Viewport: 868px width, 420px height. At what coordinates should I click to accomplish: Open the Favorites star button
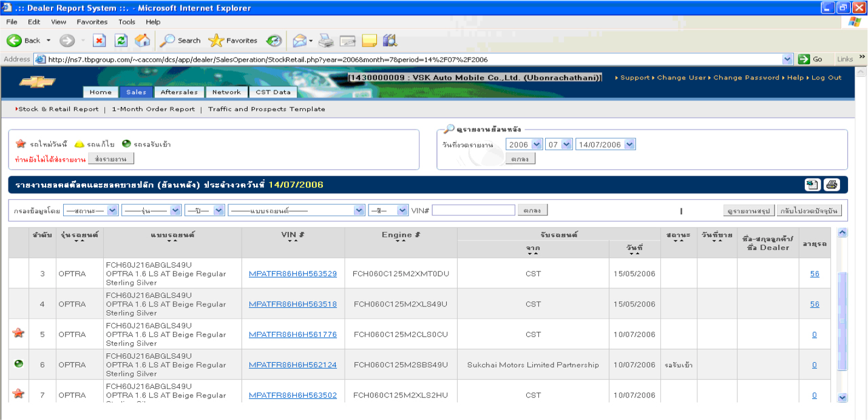(x=233, y=41)
